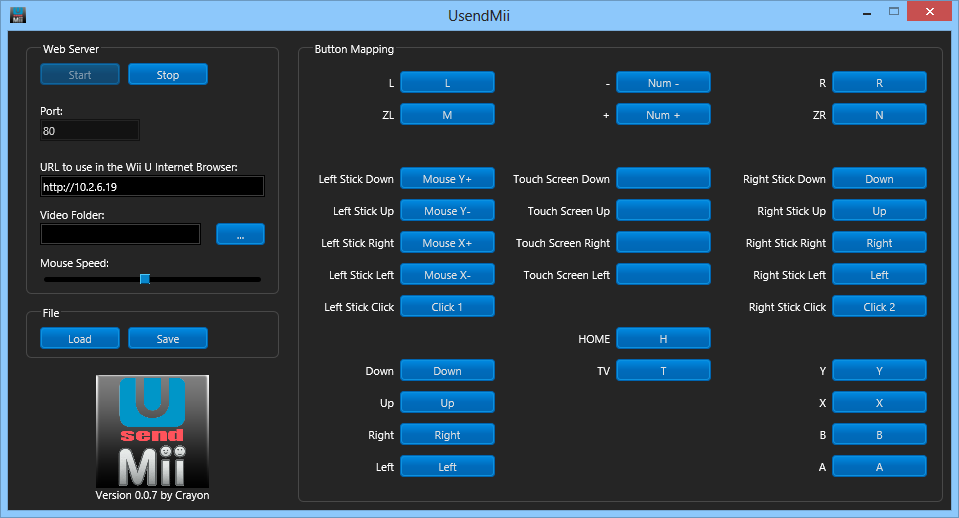
Task: Save the mapping file
Action: point(168,338)
